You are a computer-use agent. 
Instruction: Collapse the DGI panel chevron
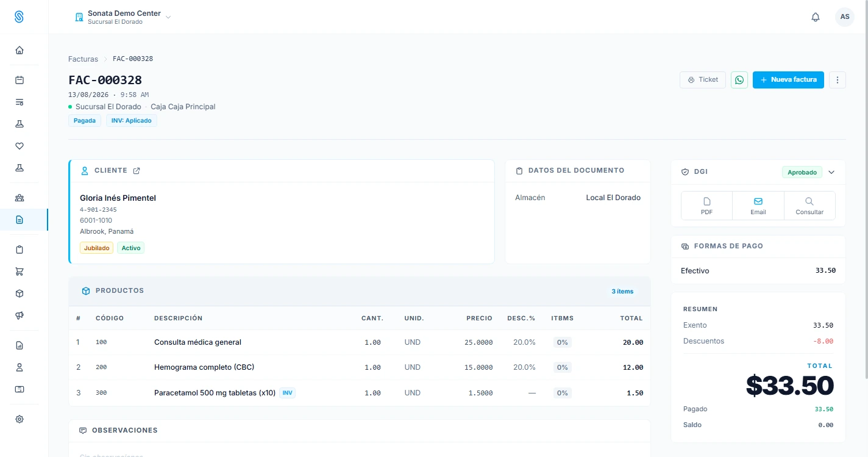coord(831,172)
